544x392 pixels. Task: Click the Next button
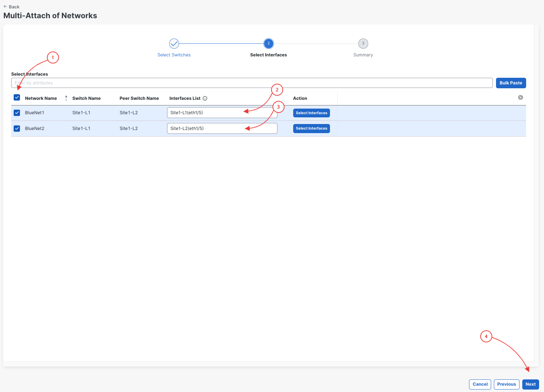tap(531, 384)
